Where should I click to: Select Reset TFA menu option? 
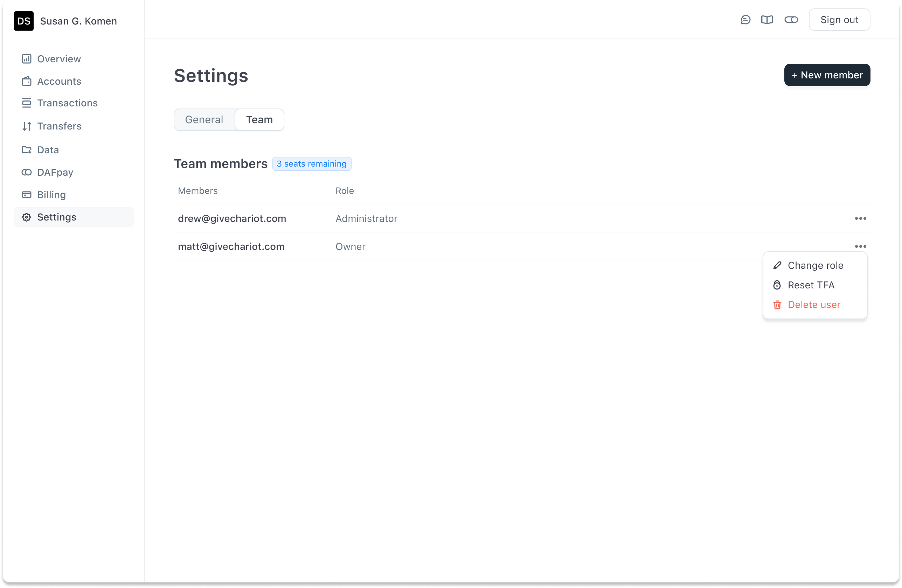(811, 285)
